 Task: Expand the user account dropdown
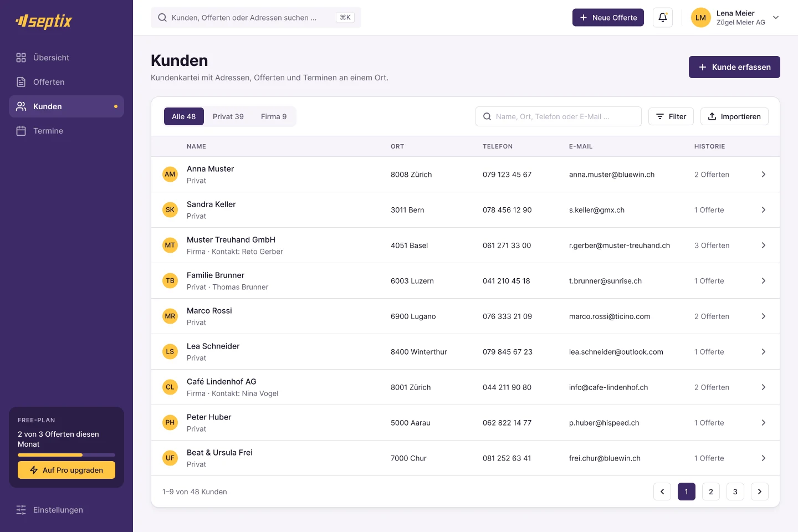[776, 18]
